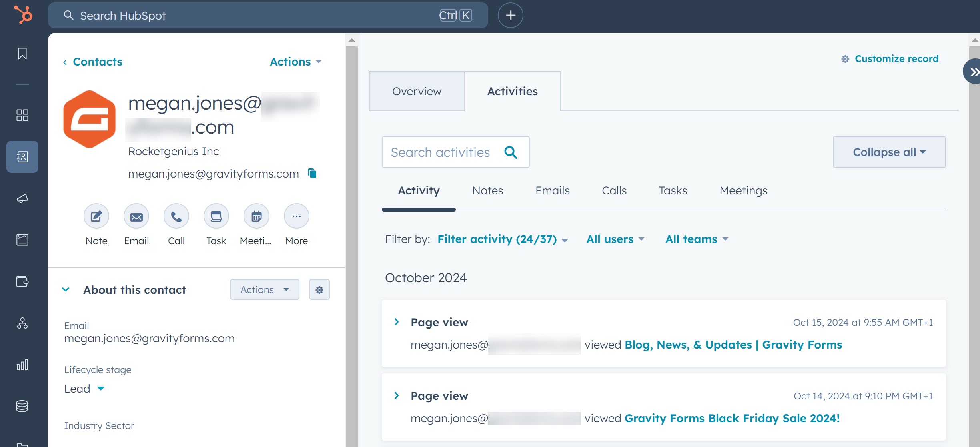
Task: Open the Automation workflow icon in the sidebar
Action: (x=22, y=323)
